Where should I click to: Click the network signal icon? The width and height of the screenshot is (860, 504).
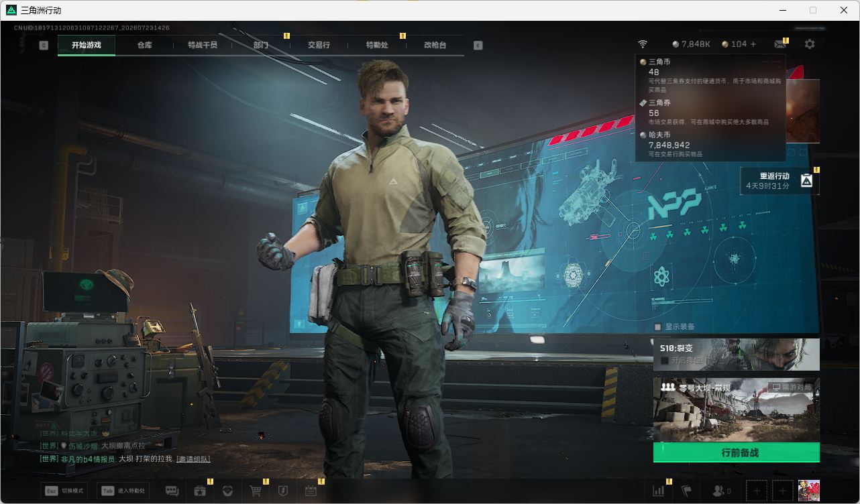click(x=643, y=44)
